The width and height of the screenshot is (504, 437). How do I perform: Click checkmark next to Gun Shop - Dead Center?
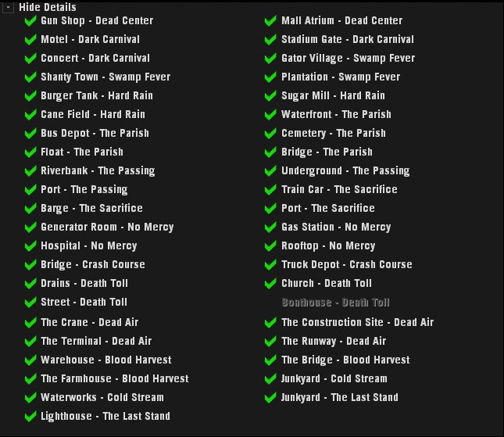[31, 21]
